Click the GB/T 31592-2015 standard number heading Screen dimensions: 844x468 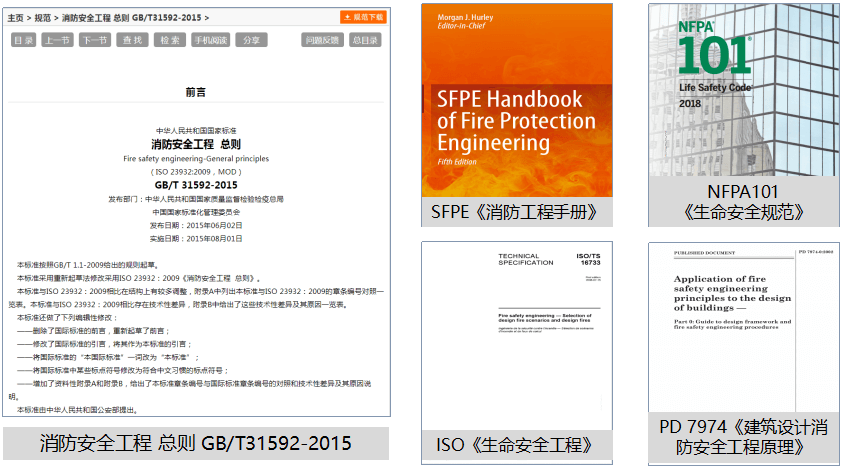pos(196,185)
